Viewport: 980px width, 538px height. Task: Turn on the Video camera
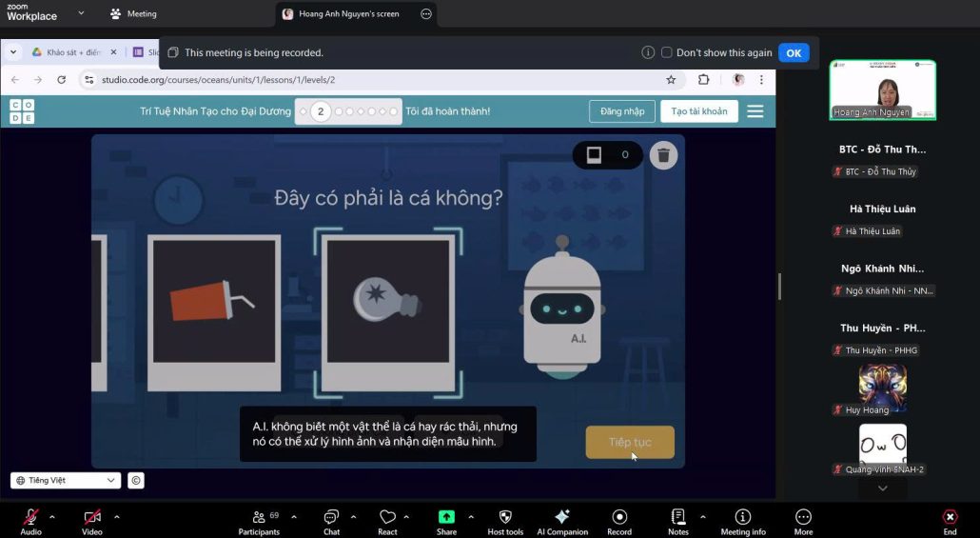[91, 517]
